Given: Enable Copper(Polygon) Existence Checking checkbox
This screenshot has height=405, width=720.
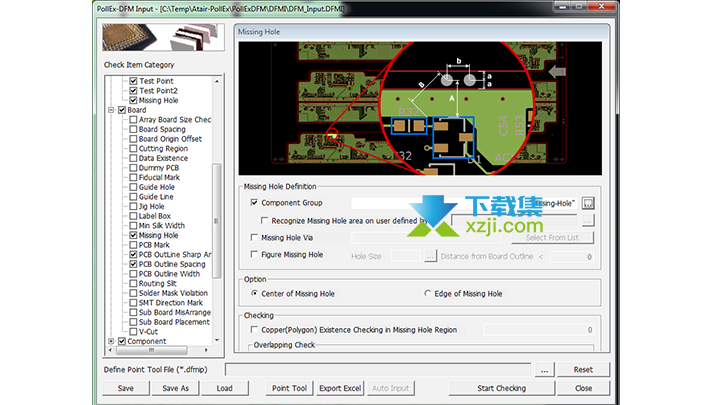Looking at the screenshot, I should (x=254, y=330).
